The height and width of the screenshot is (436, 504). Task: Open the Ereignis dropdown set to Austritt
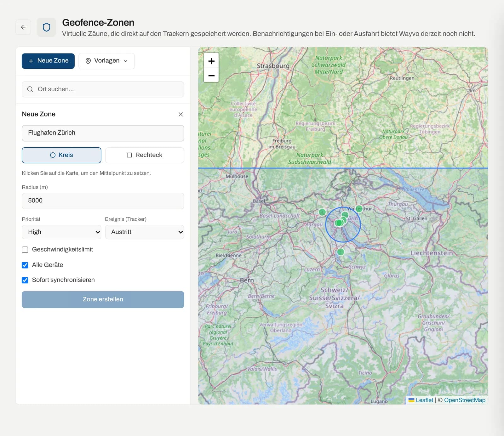click(x=145, y=232)
